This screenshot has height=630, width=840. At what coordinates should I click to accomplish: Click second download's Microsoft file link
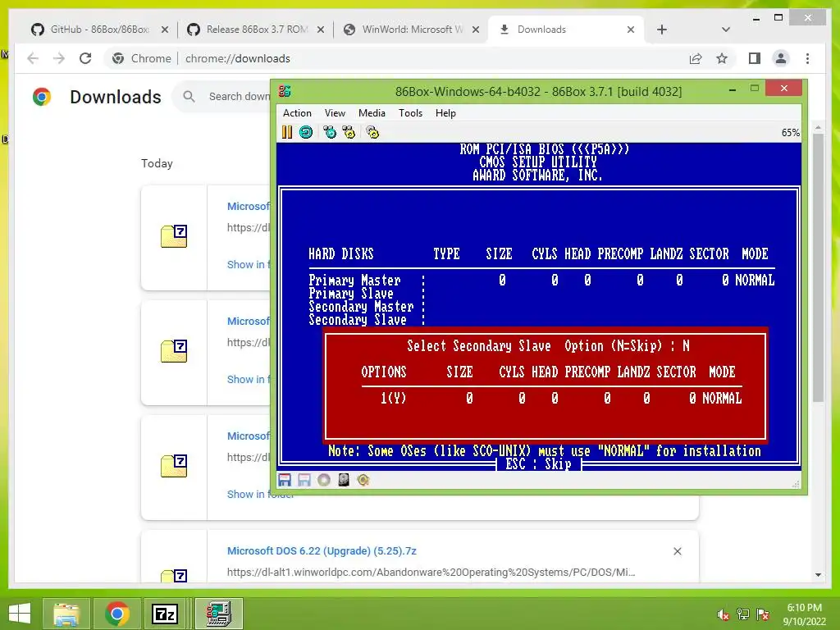point(249,321)
